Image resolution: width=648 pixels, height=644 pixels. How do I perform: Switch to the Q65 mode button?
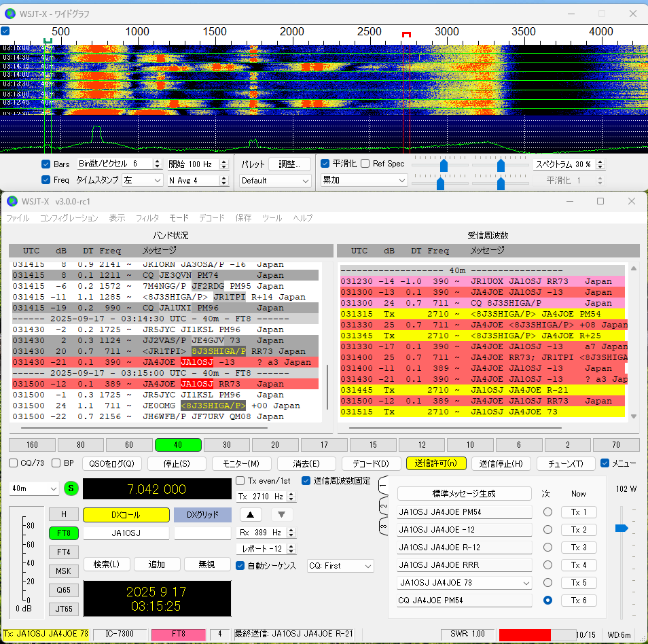pos(63,590)
